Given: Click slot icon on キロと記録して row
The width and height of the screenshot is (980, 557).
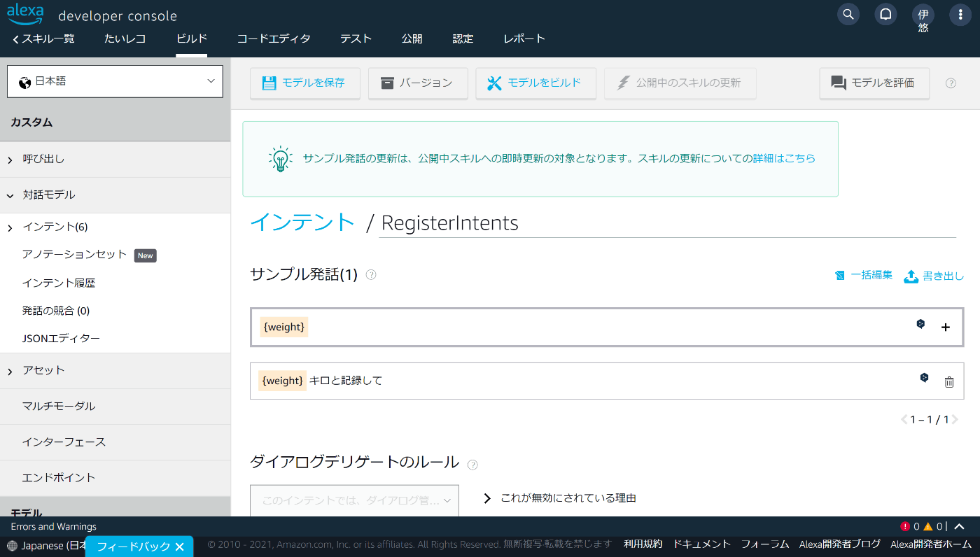Looking at the screenshot, I should [924, 378].
